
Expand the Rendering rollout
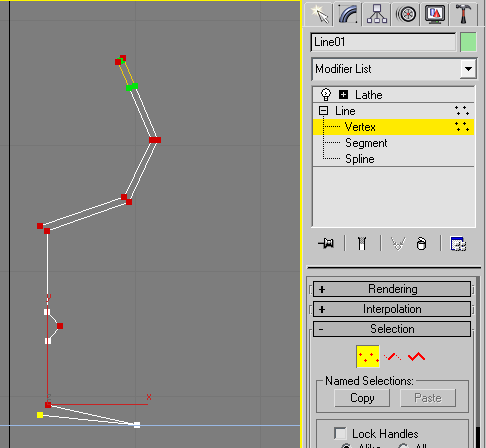pos(392,289)
